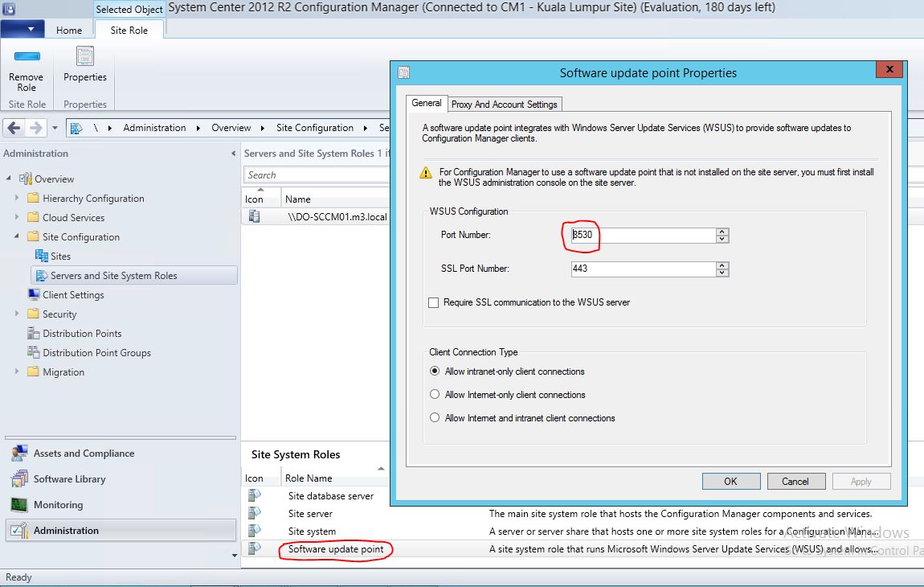Click the Software Library workspace icon
The image size is (924, 587).
point(19,478)
